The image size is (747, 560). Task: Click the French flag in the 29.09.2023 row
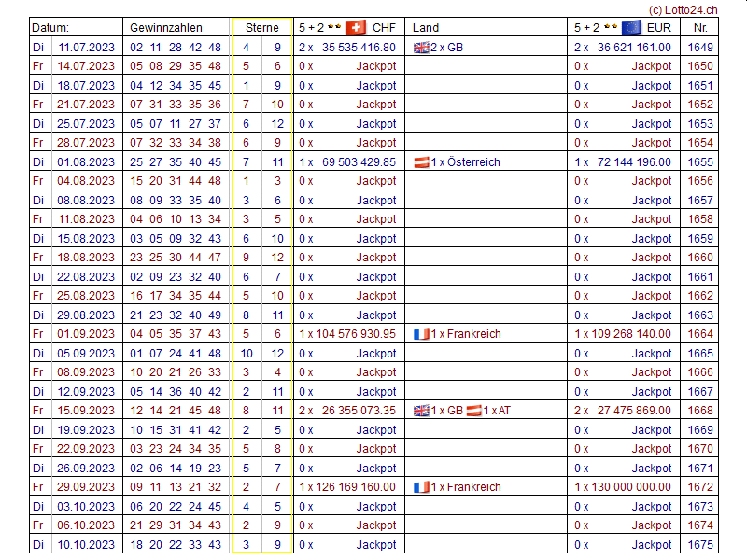pyautogui.click(x=421, y=487)
